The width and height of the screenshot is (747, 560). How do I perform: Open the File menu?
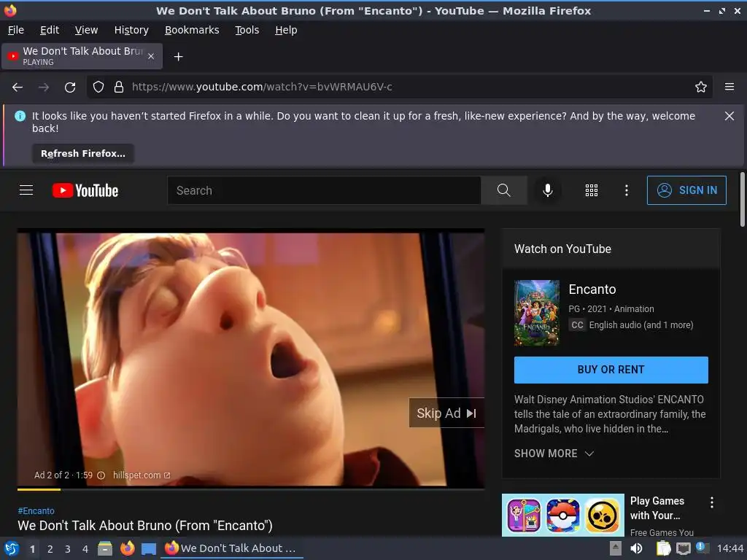(x=16, y=30)
